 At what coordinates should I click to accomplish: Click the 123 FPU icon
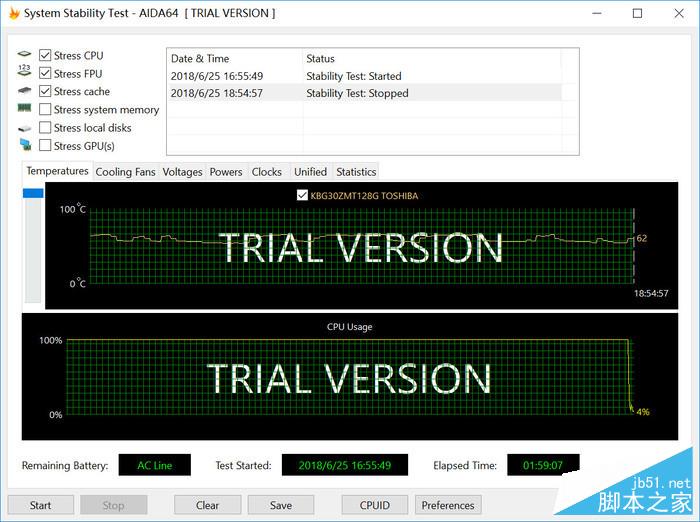[24, 71]
